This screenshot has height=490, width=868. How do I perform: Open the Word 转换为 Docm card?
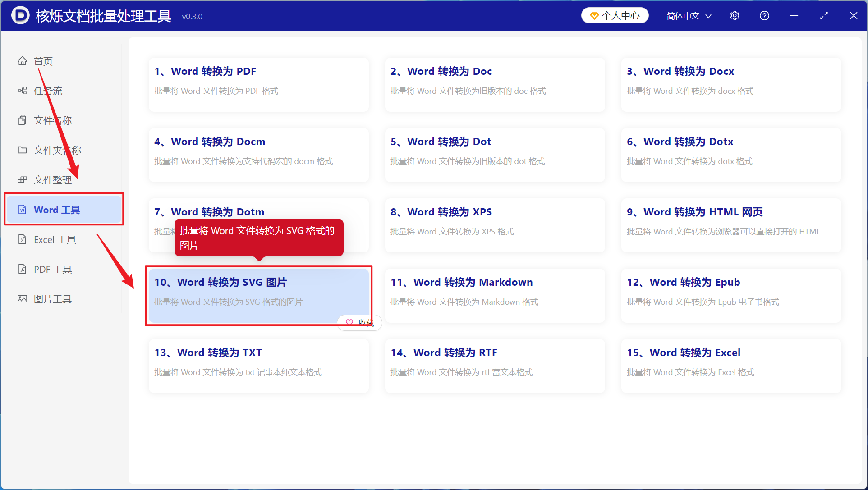[x=259, y=155]
